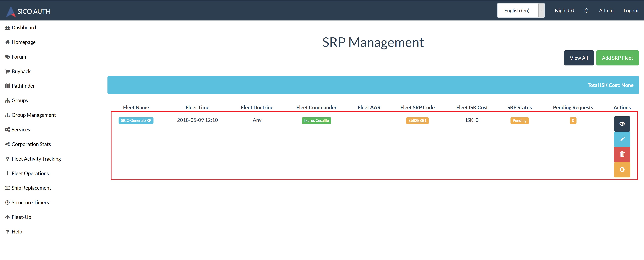Click the View All button

pyautogui.click(x=579, y=58)
